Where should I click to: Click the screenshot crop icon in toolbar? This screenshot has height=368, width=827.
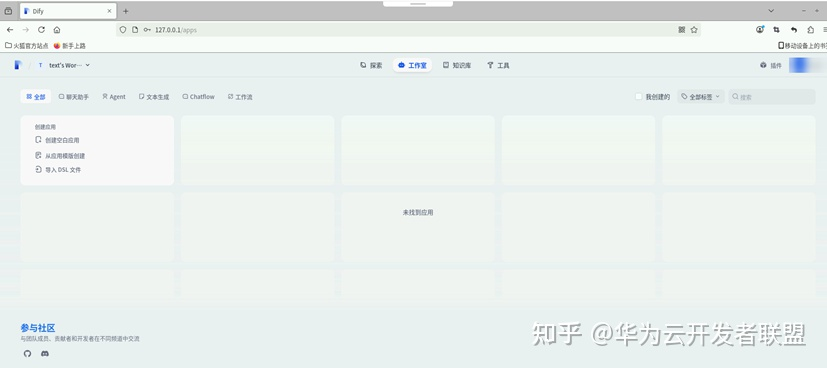(776, 30)
